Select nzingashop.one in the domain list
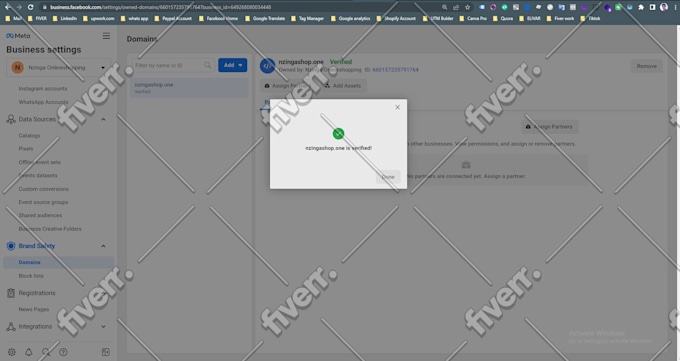 tap(190, 88)
